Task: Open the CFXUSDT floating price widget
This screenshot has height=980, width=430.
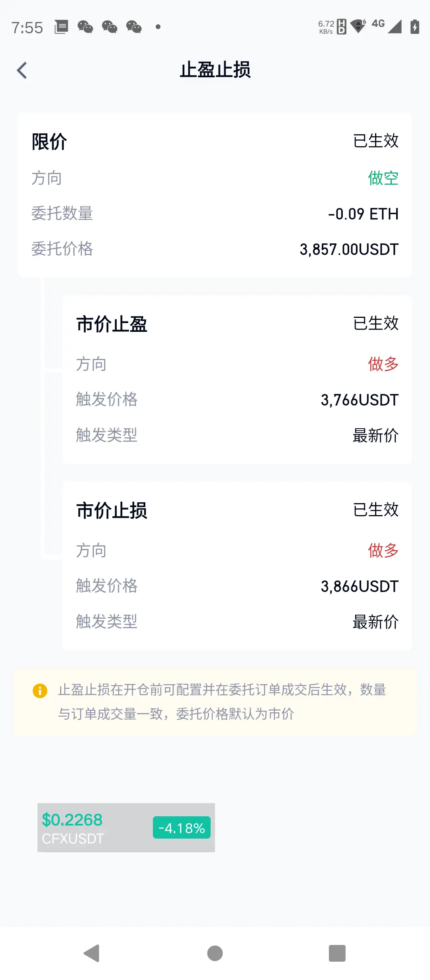Action: [126, 827]
